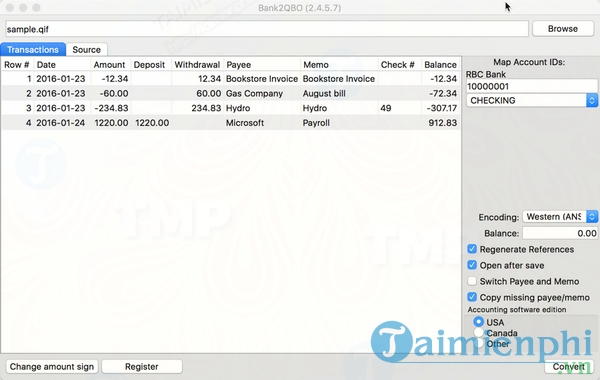The height and width of the screenshot is (380, 600).
Task: Select the Hydro payee cell
Action: 262,108
